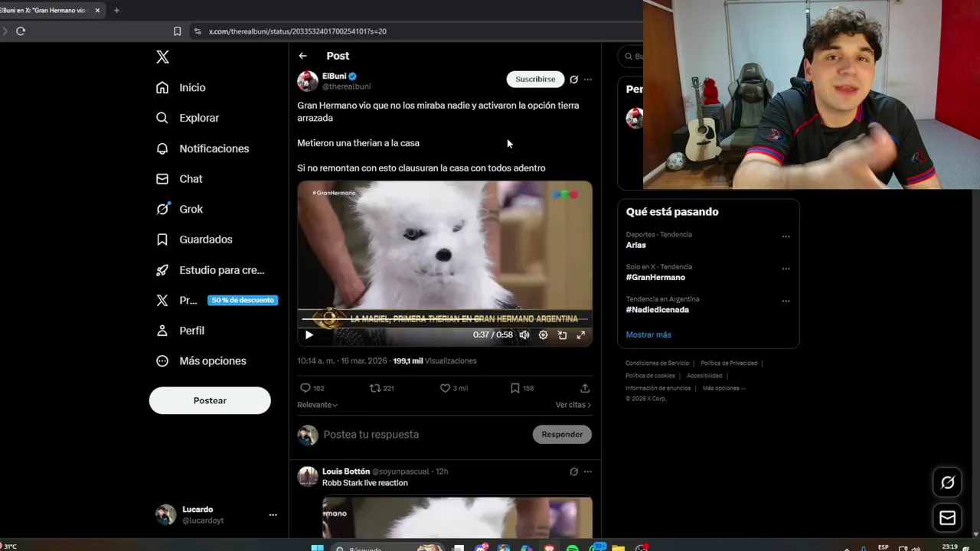
Task: Reply icon with 162 comments
Action: click(x=312, y=388)
